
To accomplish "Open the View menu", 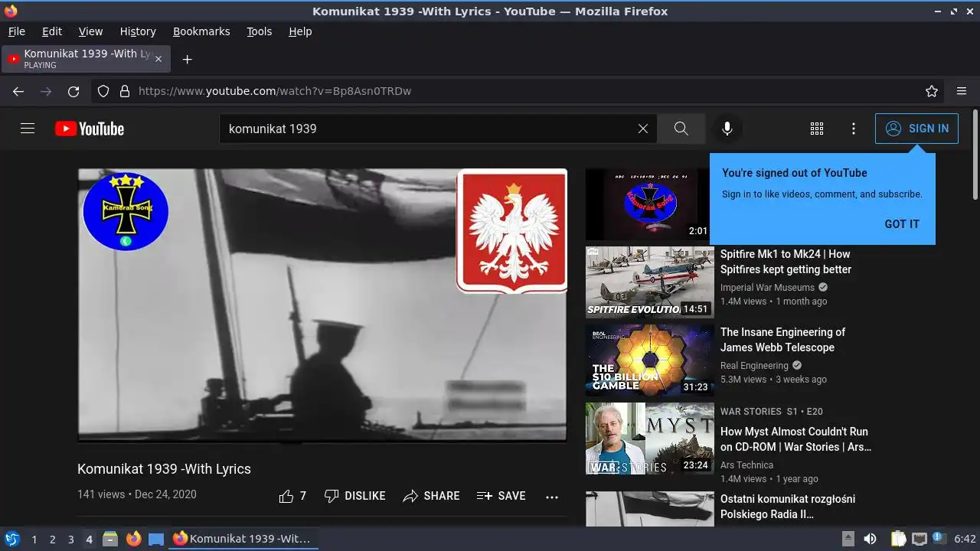I will coord(90,31).
